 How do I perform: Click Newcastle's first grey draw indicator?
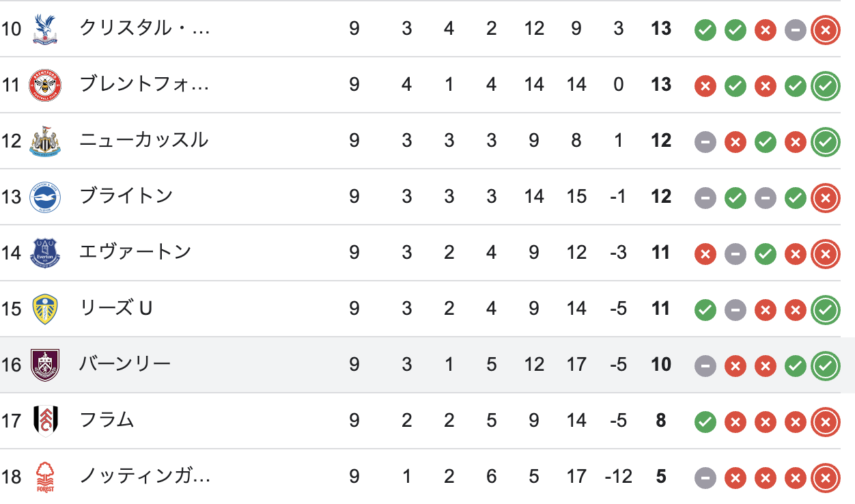pyautogui.click(x=705, y=142)
